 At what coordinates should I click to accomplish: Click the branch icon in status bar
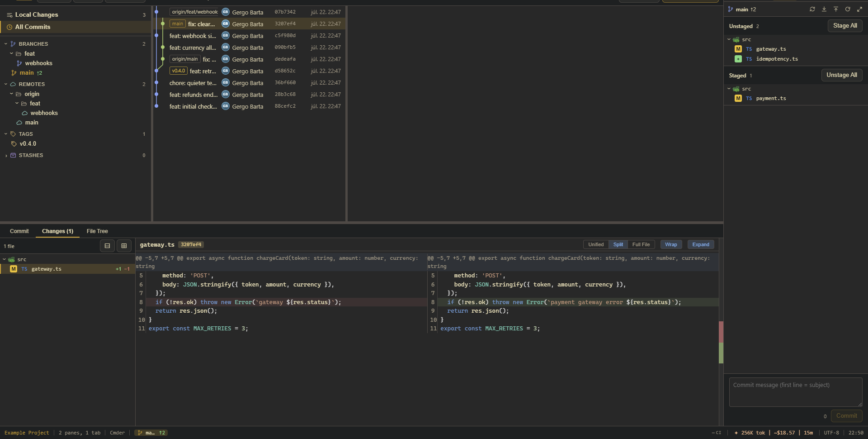[x=140, y=433]
